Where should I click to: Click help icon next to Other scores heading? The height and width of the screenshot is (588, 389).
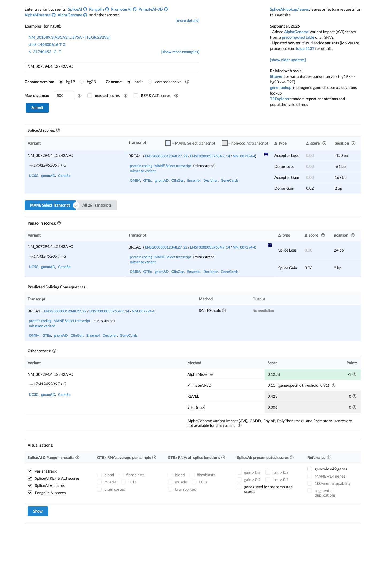point(54,351)
